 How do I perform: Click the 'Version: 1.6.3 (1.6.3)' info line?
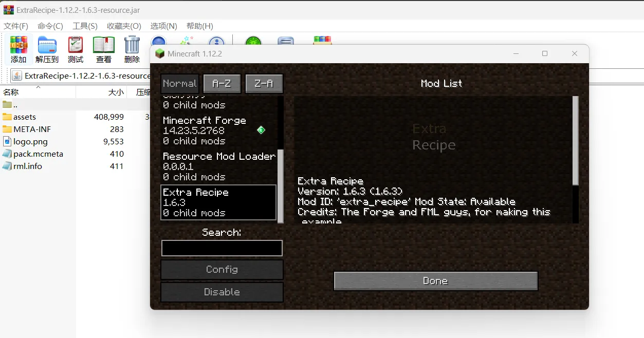351,192
